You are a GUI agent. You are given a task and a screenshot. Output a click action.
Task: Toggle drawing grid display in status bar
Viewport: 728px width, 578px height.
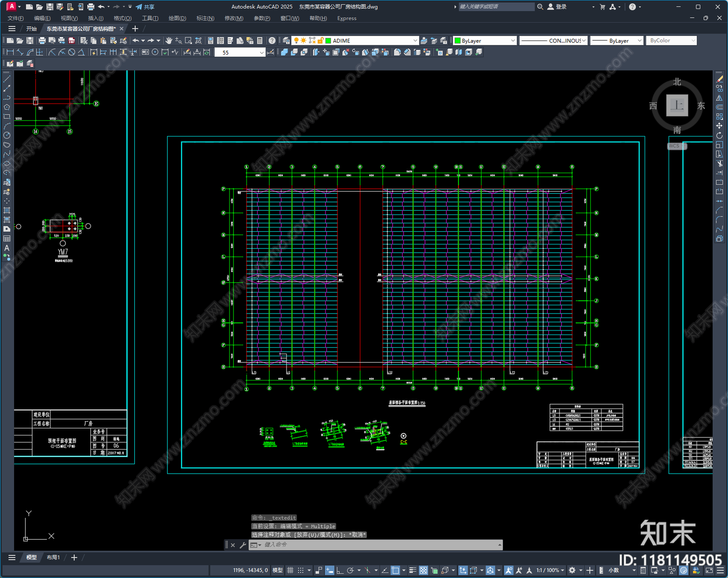[x=290, y=570]
